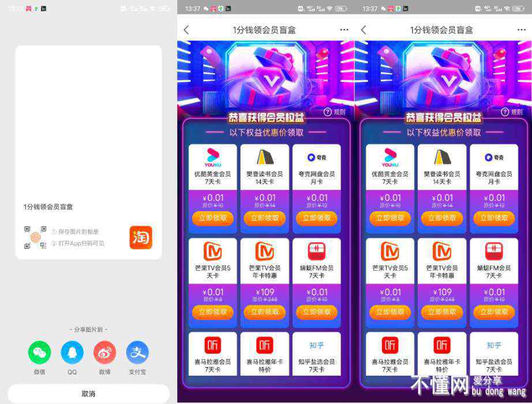Claim 樊登读书会员14天卡 on middle screen

click(265, 218)
